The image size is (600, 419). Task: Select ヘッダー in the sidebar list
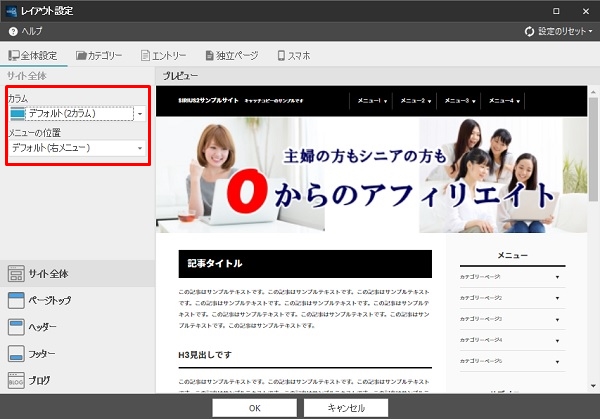click(77, 327)
